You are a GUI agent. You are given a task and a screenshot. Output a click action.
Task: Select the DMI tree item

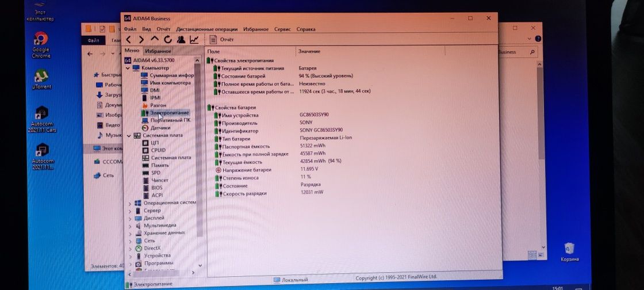coord(150,90)
